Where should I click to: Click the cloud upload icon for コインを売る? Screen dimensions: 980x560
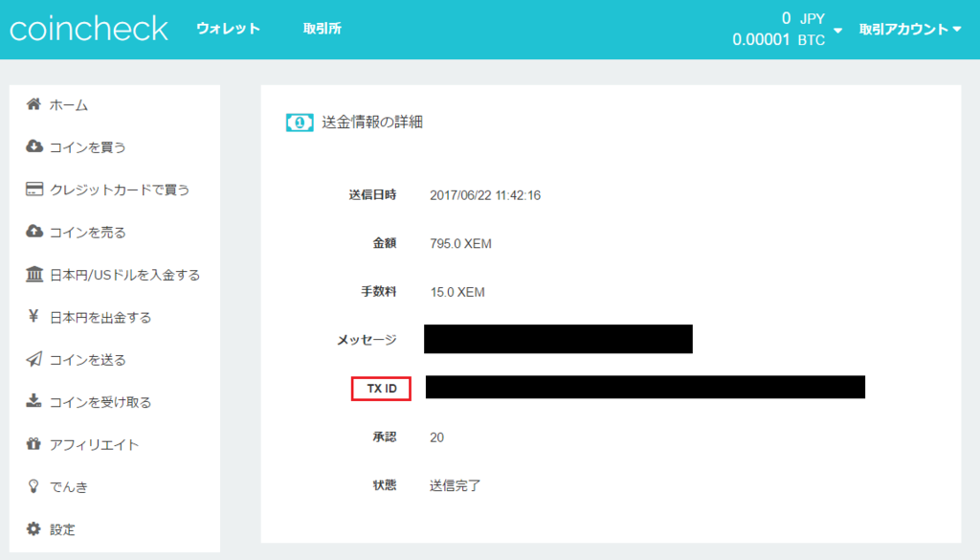(34, 232)
